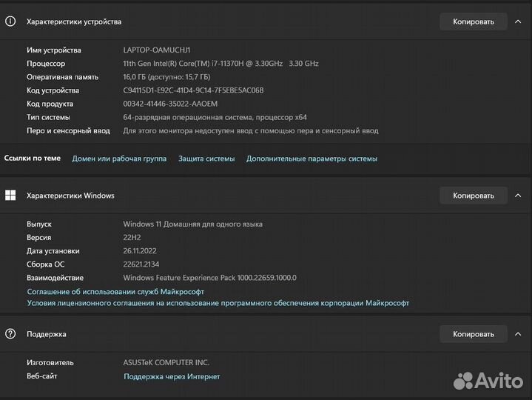This screenshot has width=532, height=400.
Task: Click the Процессор label
Action: (x=46, y=64)
